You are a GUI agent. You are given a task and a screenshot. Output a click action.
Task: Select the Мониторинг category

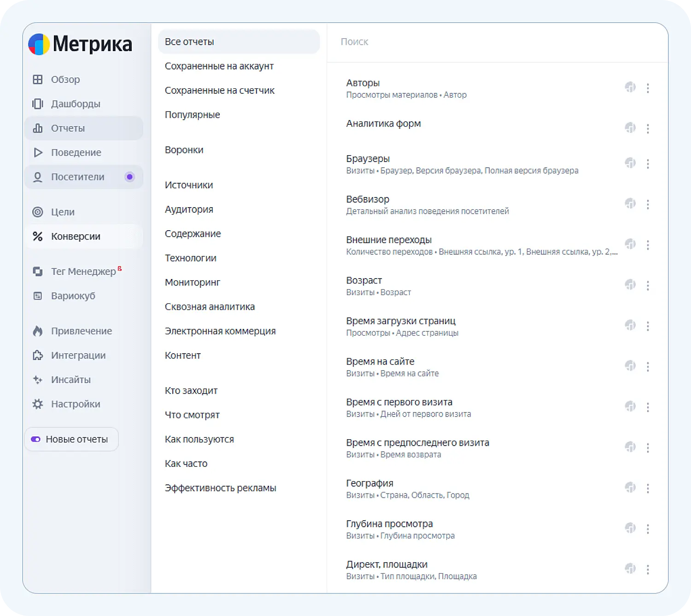193,283
